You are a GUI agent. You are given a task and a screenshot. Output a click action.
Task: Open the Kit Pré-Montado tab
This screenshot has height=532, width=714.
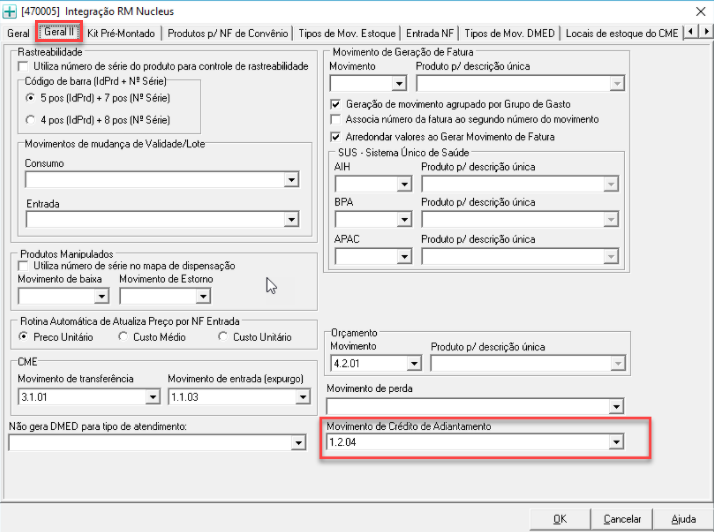tap(121, 33)
